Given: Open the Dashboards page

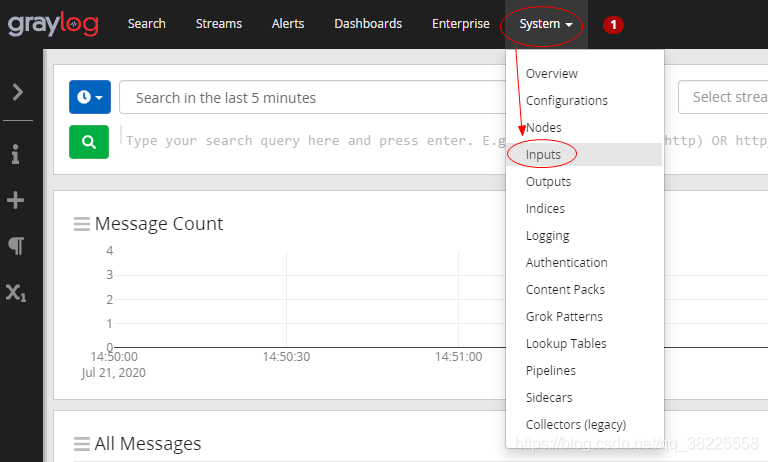Looking at the screenshot, I should [368, 24].
